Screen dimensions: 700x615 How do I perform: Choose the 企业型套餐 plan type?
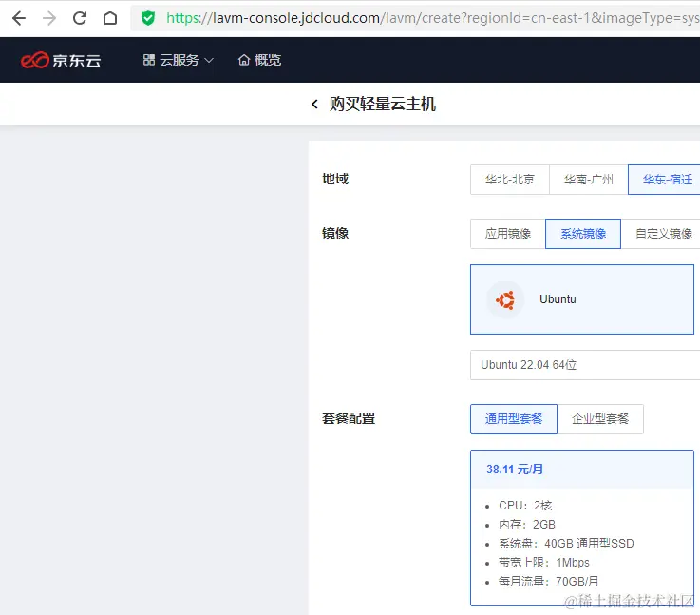600,419
